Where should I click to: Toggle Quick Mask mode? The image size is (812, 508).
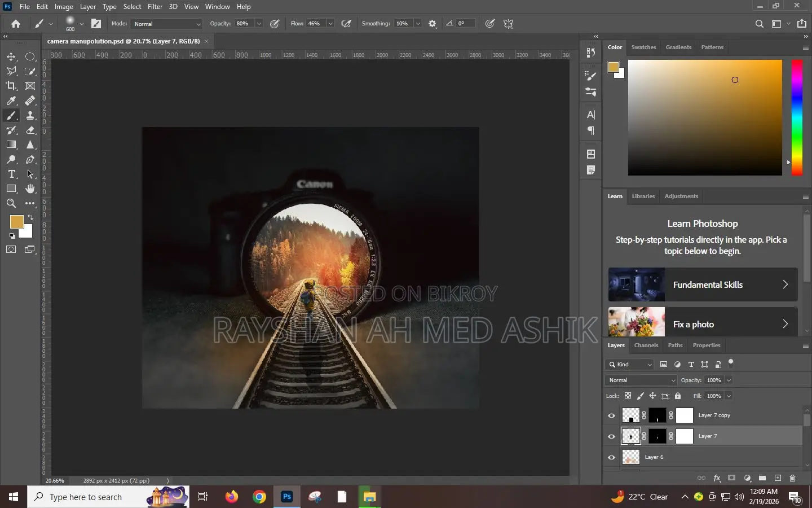(11, 249)
